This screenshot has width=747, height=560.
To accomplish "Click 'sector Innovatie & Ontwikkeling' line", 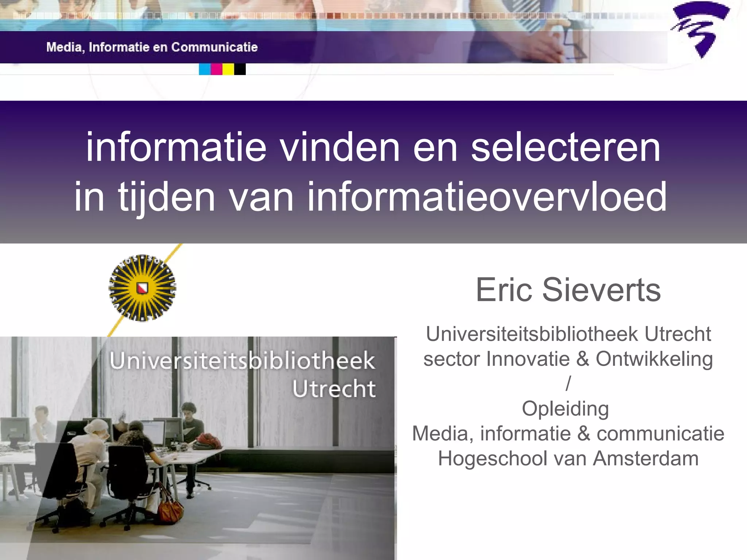I will (x=568, y=359).
